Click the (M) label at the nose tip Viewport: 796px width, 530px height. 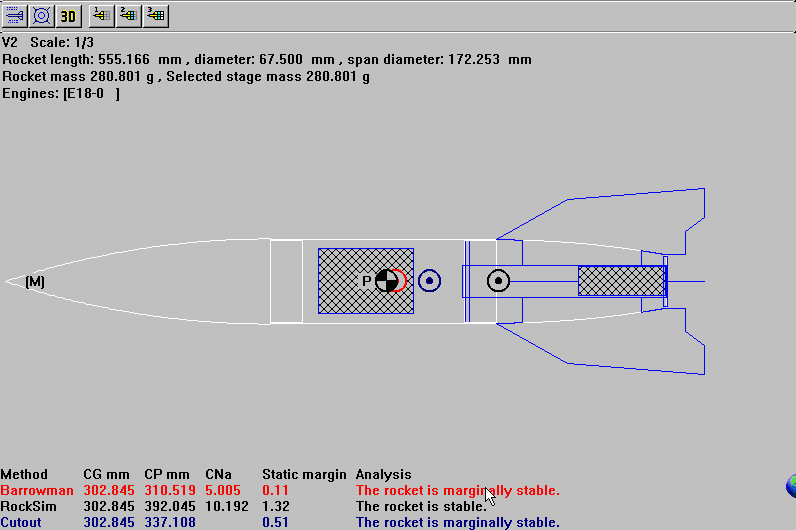coord(35,282)
